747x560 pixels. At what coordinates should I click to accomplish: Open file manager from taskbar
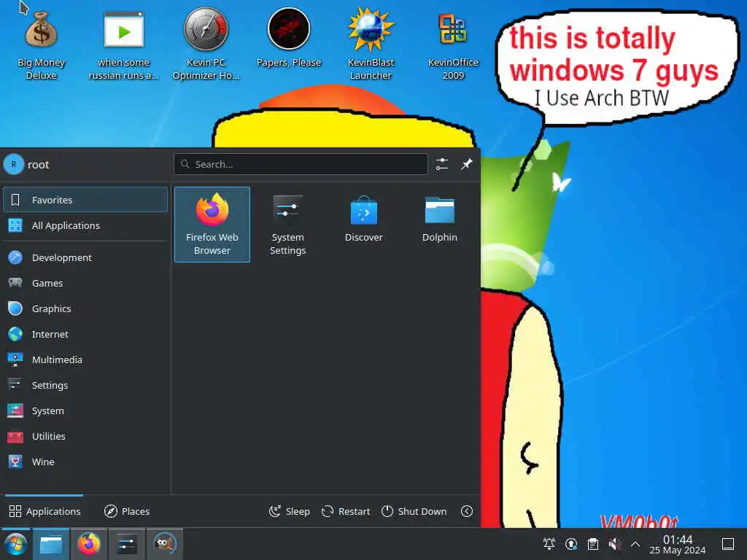pos(51,544)
